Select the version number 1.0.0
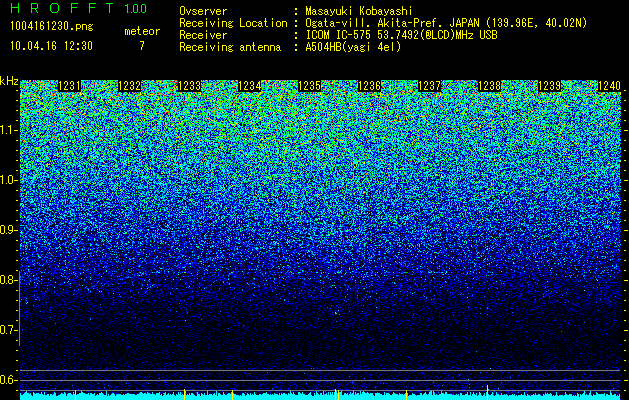 [x=136, y=8]
